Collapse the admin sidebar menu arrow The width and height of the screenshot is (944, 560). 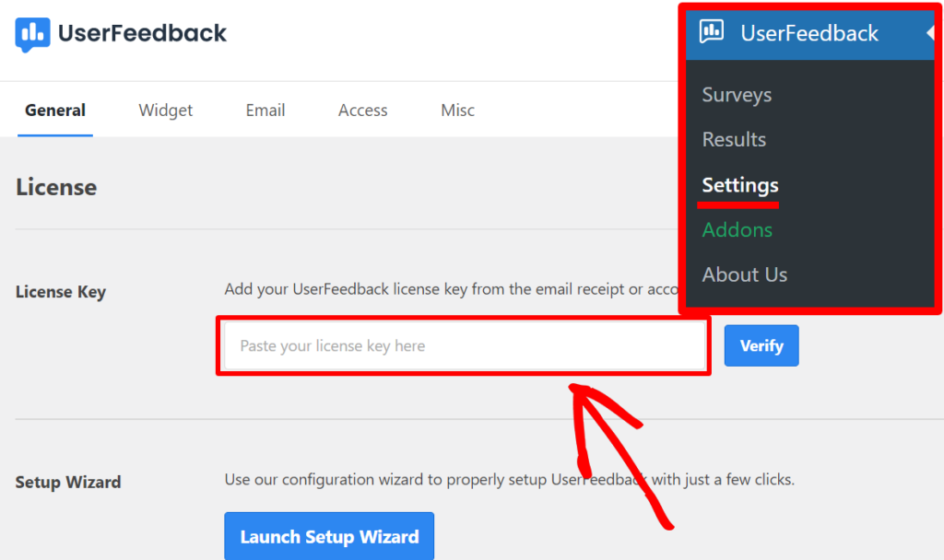click(928, 33)
